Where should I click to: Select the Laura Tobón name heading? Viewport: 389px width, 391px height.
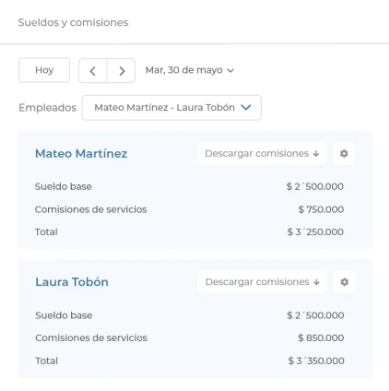coord(72,282)
